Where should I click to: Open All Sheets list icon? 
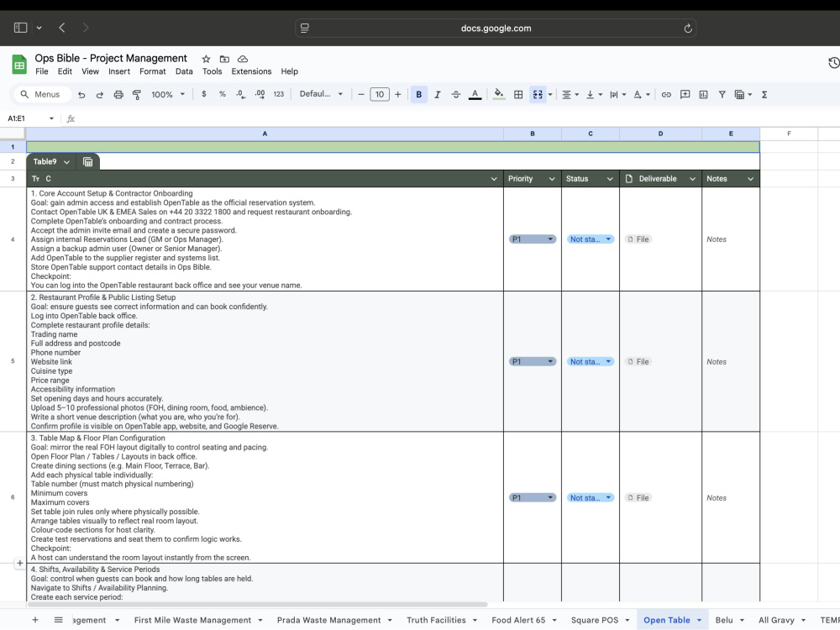[x=59, y=620]
